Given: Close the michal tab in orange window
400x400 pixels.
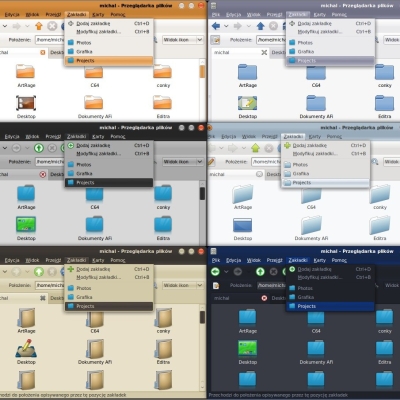Looking at the screenshot, I should (43, 52).
